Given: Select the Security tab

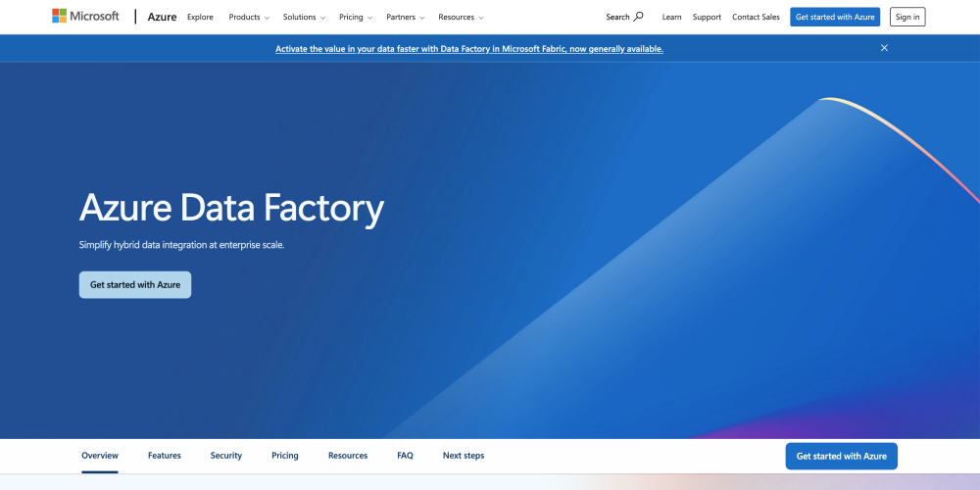Looking at the screenshot, I should click(x=226, y=456).
